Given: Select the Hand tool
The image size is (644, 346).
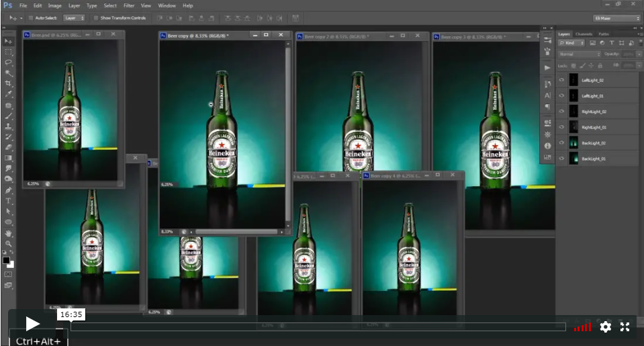Looking at the screenshot, I should pos(8,233).
